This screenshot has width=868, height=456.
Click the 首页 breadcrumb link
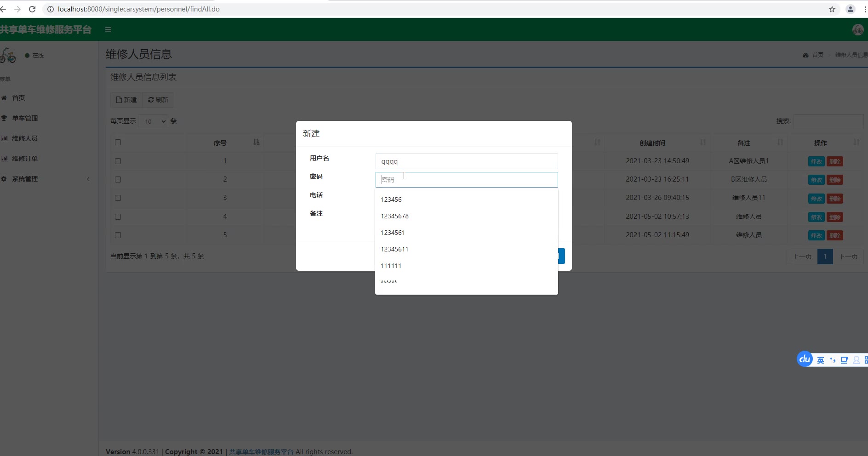pyautogui.click(x=818, y=55)
